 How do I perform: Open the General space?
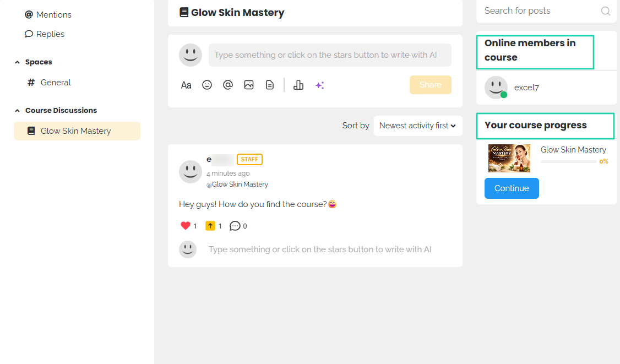point(49,82)
